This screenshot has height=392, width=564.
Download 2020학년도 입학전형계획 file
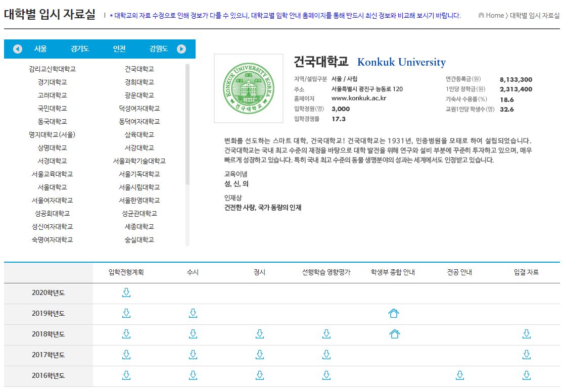[126, 292]
